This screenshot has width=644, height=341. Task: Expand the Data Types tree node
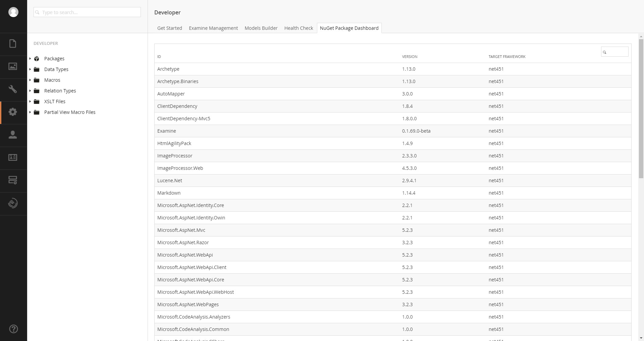point(30,69)
